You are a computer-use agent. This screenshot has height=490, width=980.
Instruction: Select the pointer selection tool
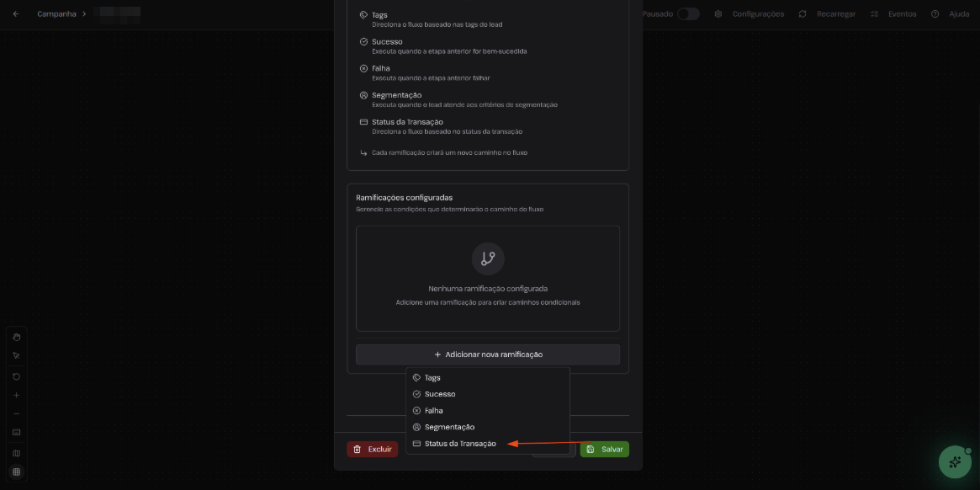[16, 355]
